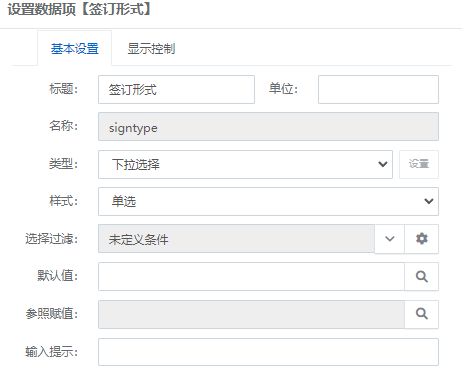Click the 选择过滤 label

[51, 239]
